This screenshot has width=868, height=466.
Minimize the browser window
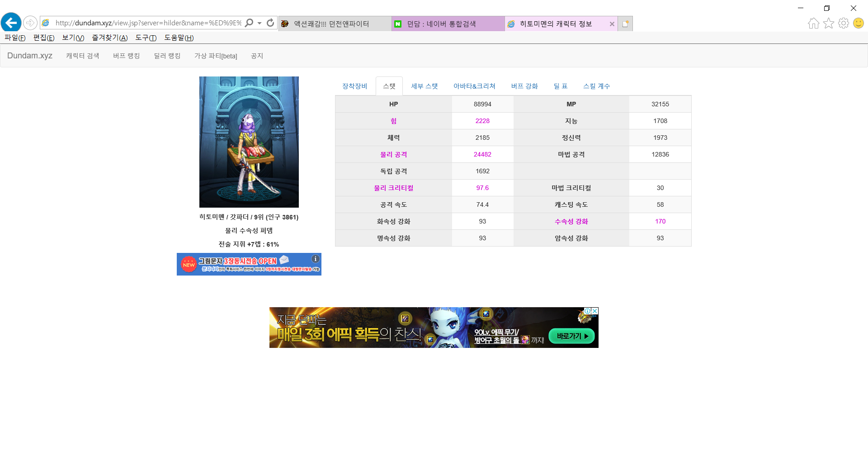click(x=801, y=8)
